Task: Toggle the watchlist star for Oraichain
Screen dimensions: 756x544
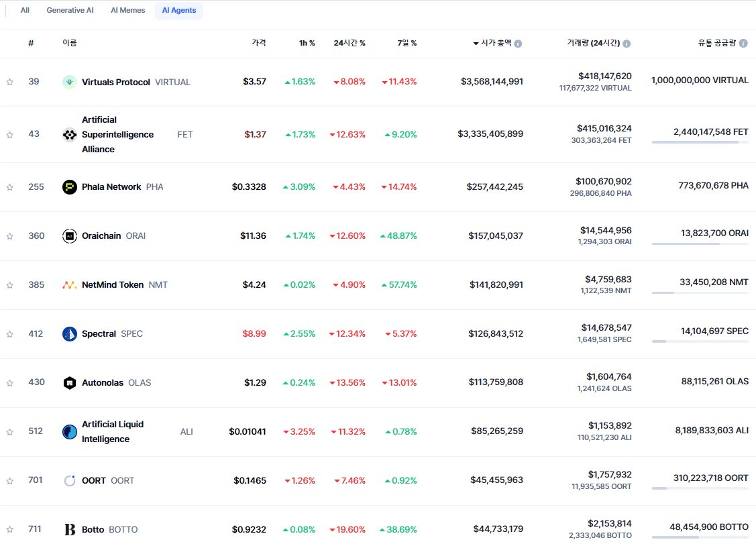Action: (x=10, y=236)
